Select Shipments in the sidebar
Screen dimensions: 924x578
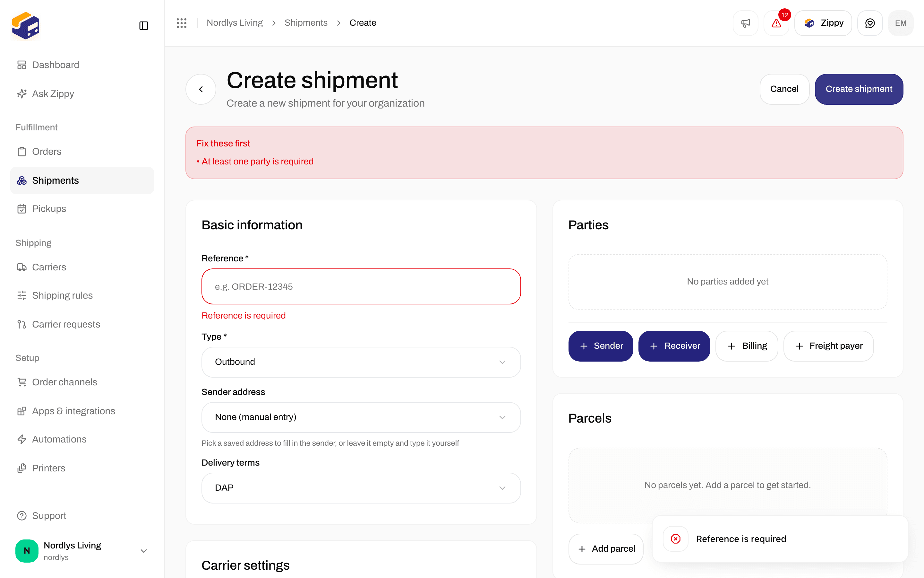coord(82,180)
